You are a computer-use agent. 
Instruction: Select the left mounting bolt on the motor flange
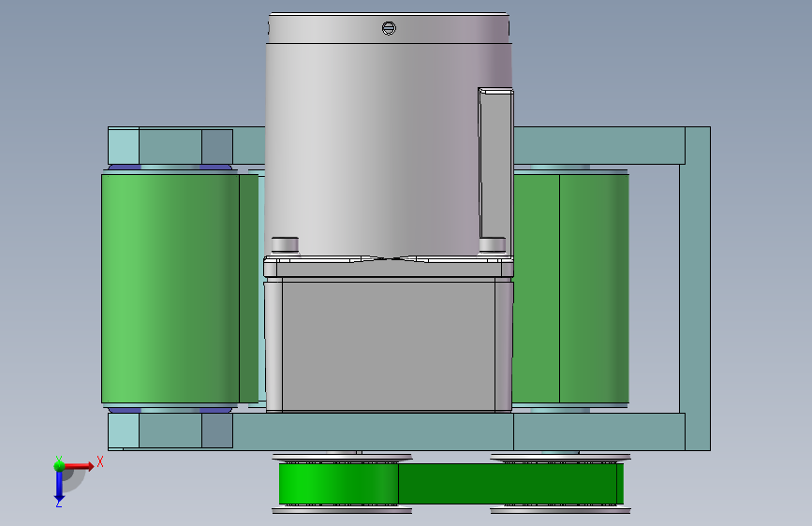pos(285,245)
